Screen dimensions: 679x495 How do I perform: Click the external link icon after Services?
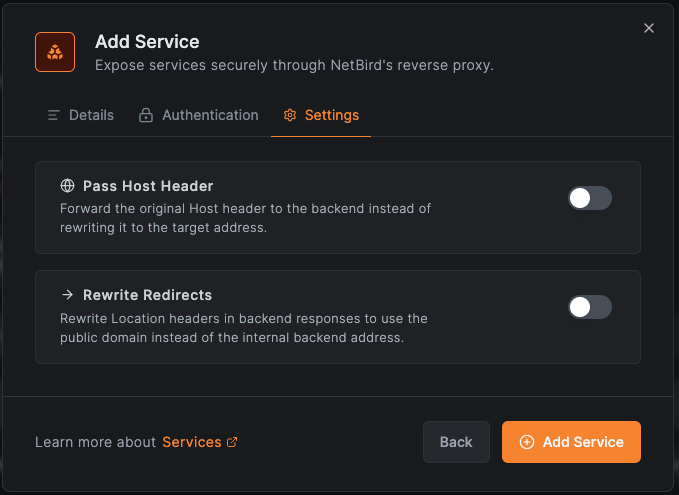click(233, 442)
